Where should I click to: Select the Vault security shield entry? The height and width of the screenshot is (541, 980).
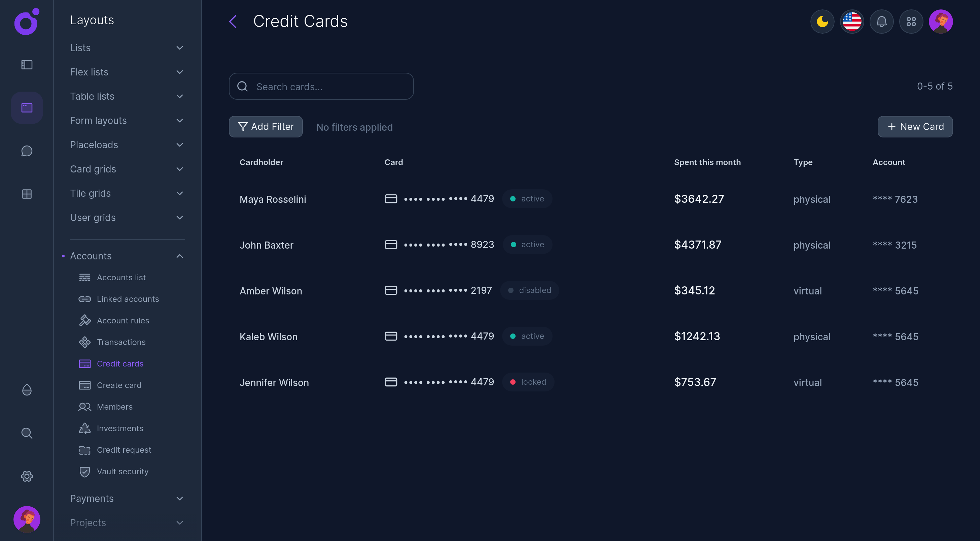pyautogui.click(x=123, y=471)
